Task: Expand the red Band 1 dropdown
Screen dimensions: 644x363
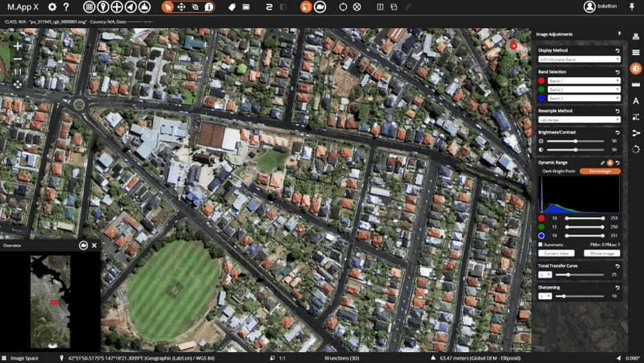Action: [584, 80]
